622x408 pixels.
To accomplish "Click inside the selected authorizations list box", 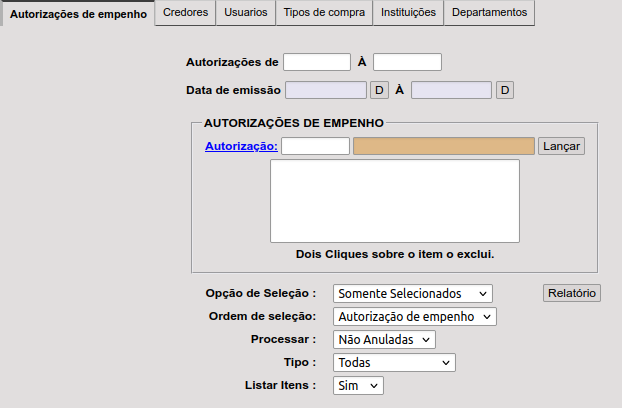I will [x=394, y=200].
